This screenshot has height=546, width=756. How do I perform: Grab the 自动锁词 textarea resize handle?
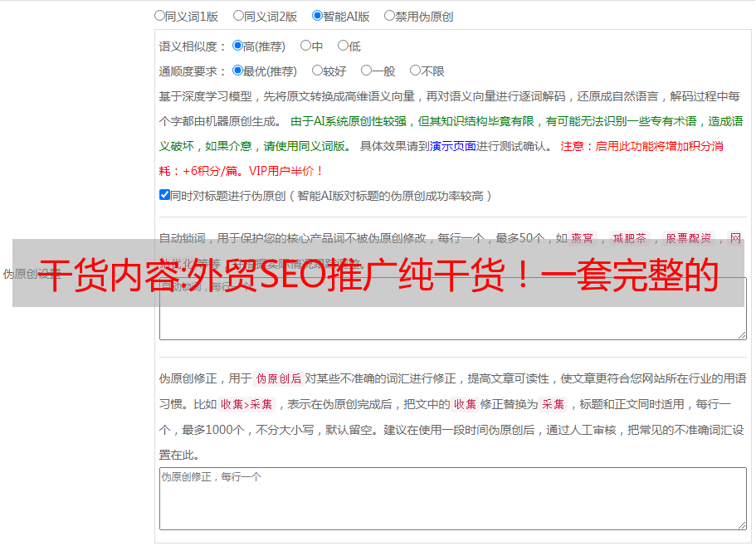point(742,335)
